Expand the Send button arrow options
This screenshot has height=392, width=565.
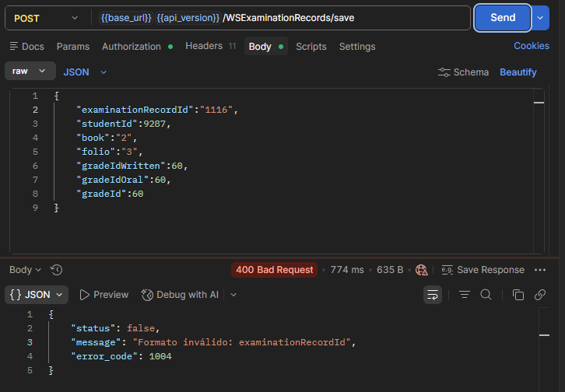pyautogui.click(x=540, y=18)
